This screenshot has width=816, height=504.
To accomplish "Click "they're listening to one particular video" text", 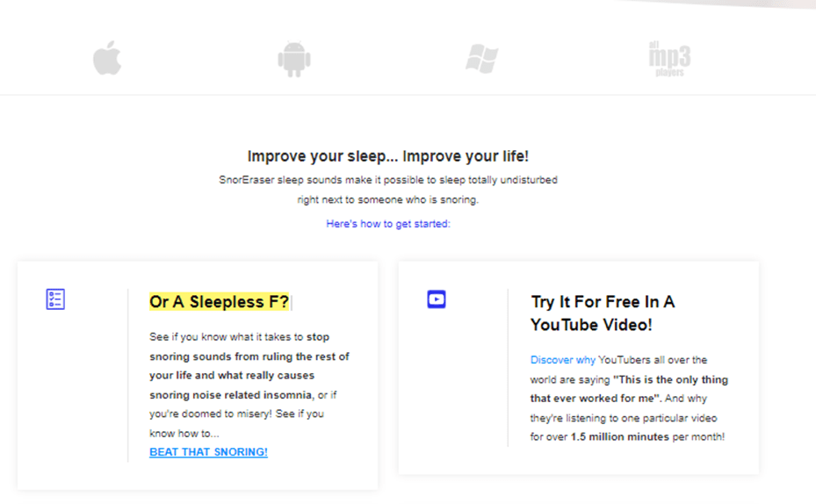I will click(x=629, y=417).
